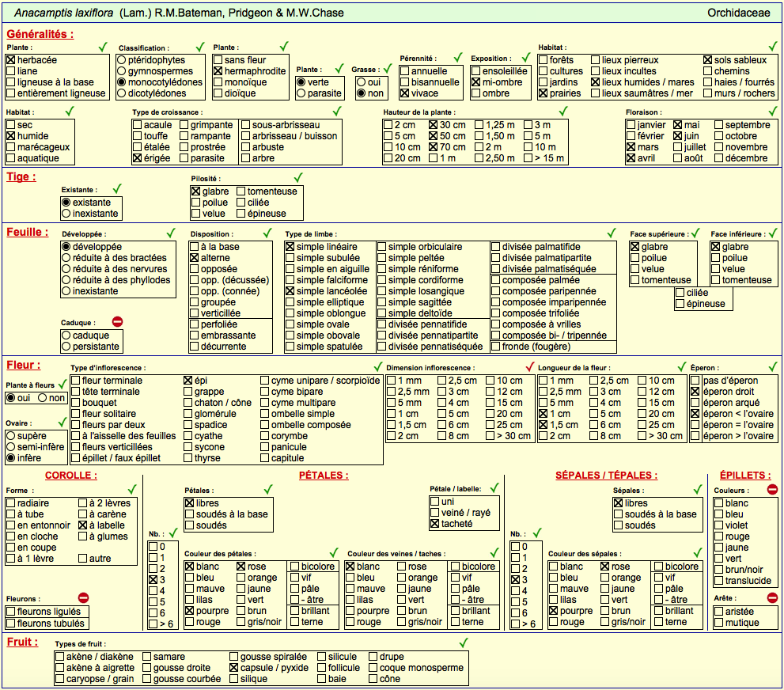Click the green check beside Longueur de la fleur
The height and width of the screenshot is (690, 784).
682,366
